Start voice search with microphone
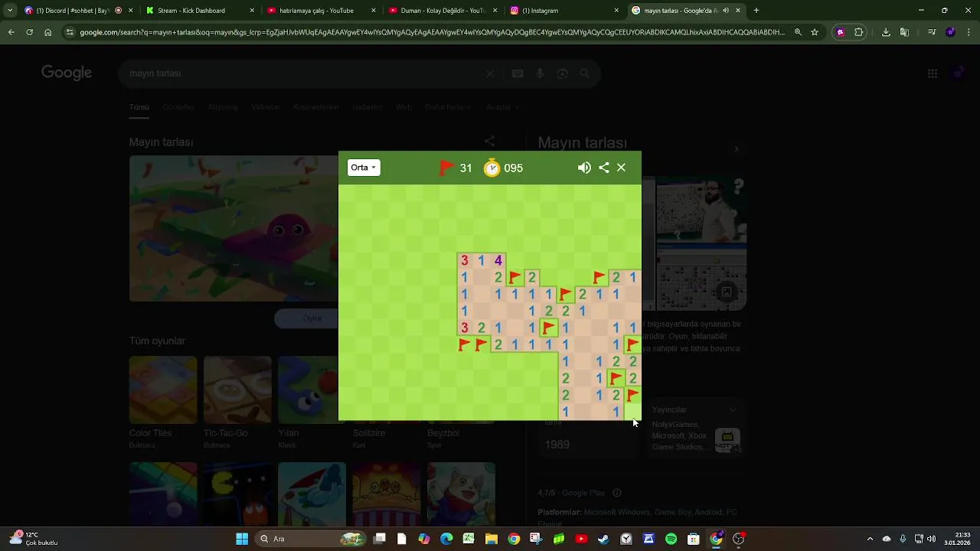 540,73
